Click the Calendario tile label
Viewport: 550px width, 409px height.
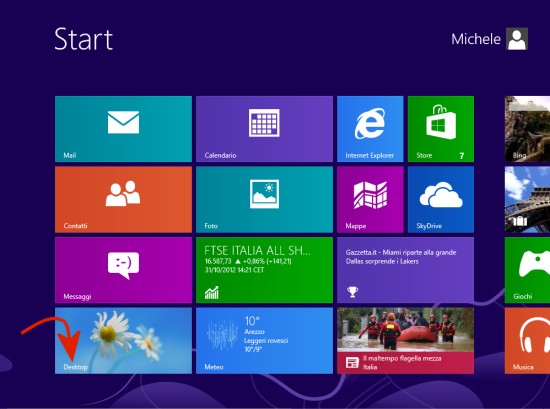[x=220, y=155]
